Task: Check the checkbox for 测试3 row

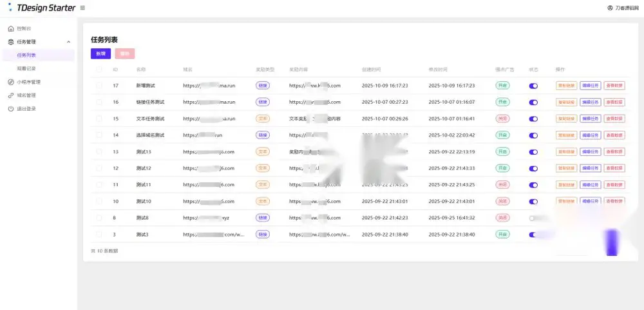Action: [99, 235]
